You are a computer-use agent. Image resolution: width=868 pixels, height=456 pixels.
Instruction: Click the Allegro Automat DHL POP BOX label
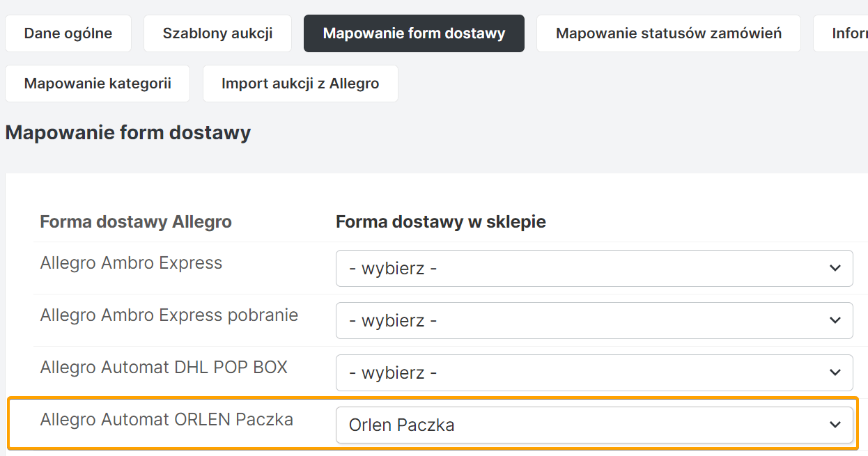[x=164, y=368]
